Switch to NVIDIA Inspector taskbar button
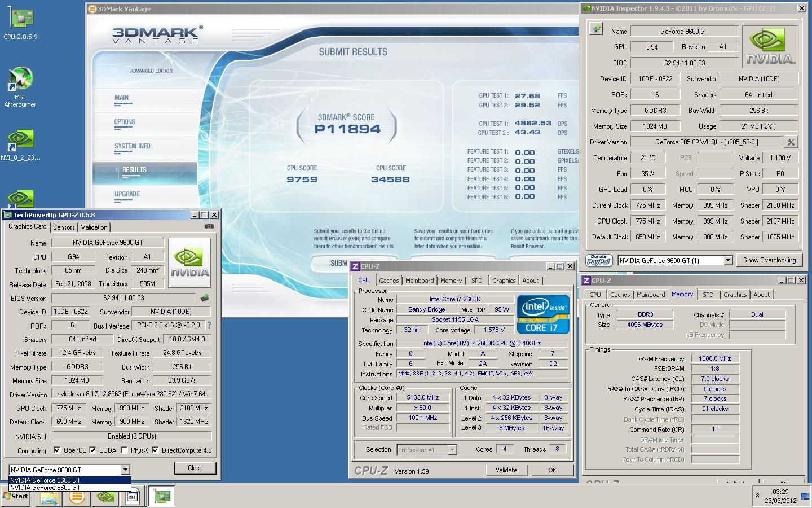Screen dimensions: 812x508 click(105, 497)
